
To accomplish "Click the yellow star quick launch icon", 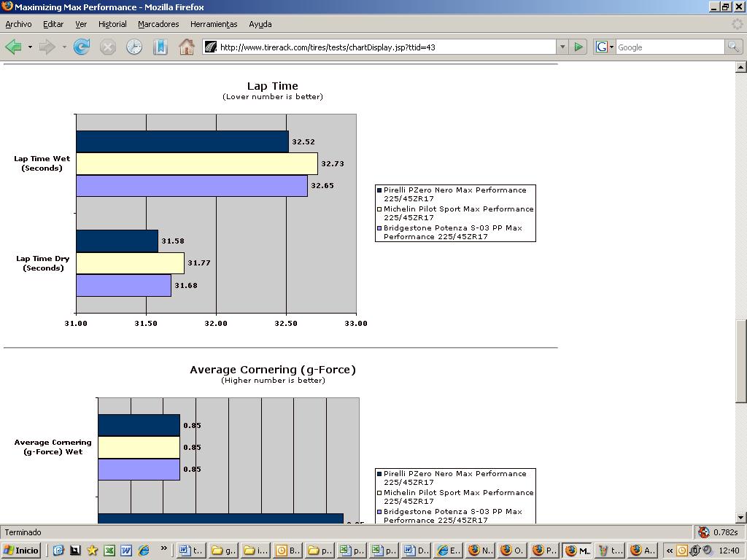I will click(92, 551).
